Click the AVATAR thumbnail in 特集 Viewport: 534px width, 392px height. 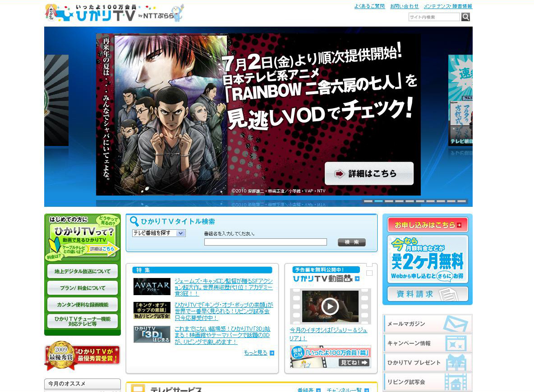tap(152, 287)
